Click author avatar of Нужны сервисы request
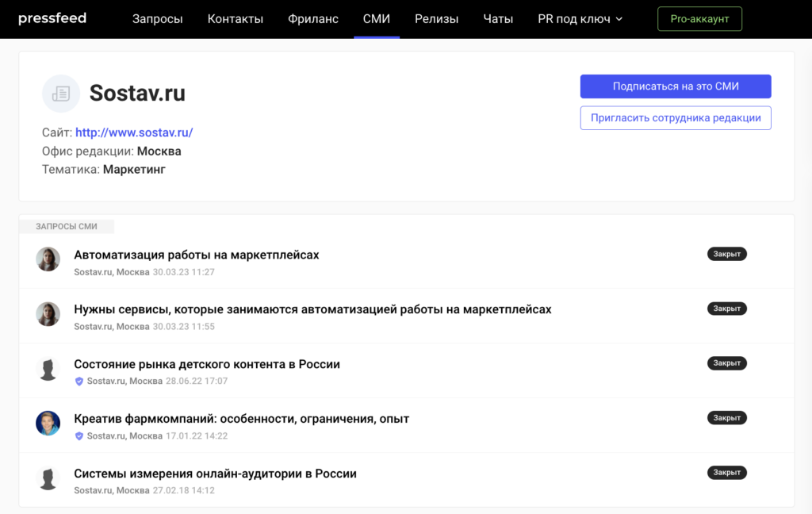Viewport: 812px width, 514px height. [x=48, y=314]
